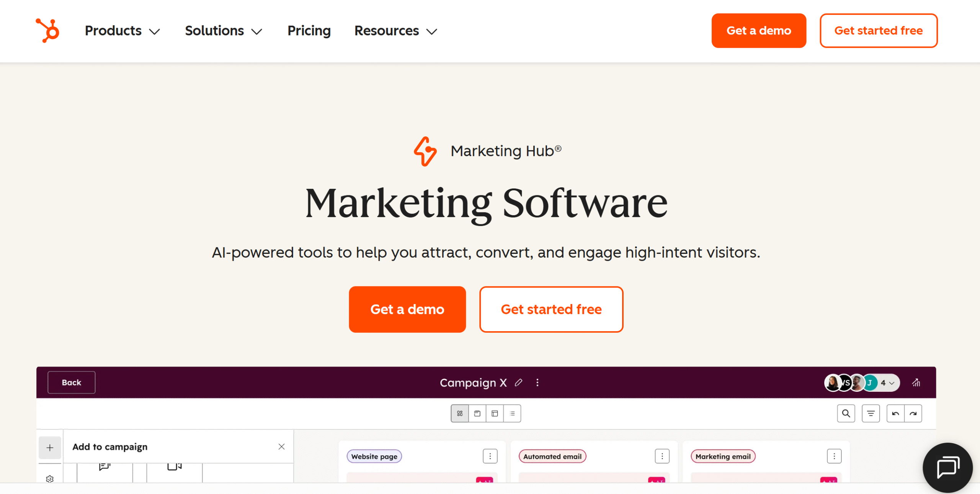The width and height of the screenshot is (980, 494).
Task: Click Get started free in header
Action: [879, 31]
